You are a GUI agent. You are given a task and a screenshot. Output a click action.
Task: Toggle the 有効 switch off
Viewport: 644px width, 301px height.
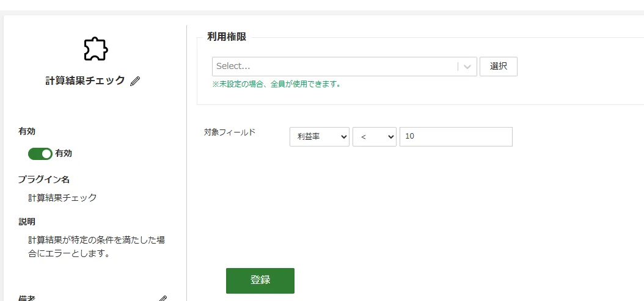[40, 154]
